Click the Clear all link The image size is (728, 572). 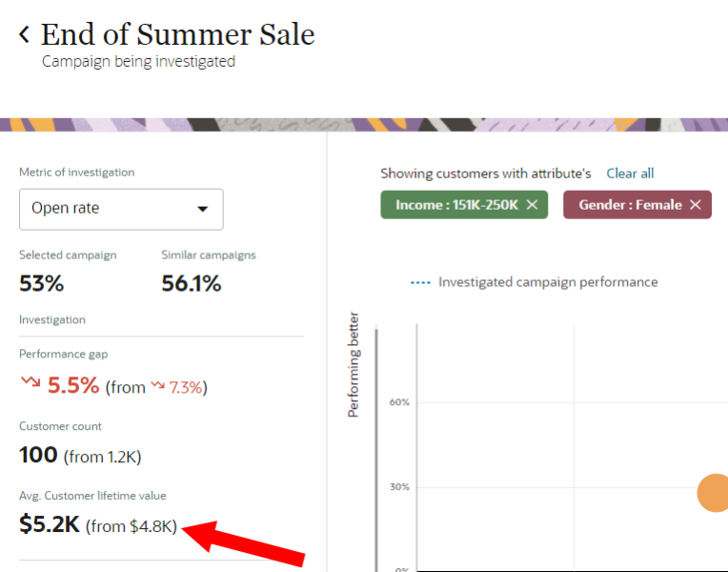[x=630, y=174]
